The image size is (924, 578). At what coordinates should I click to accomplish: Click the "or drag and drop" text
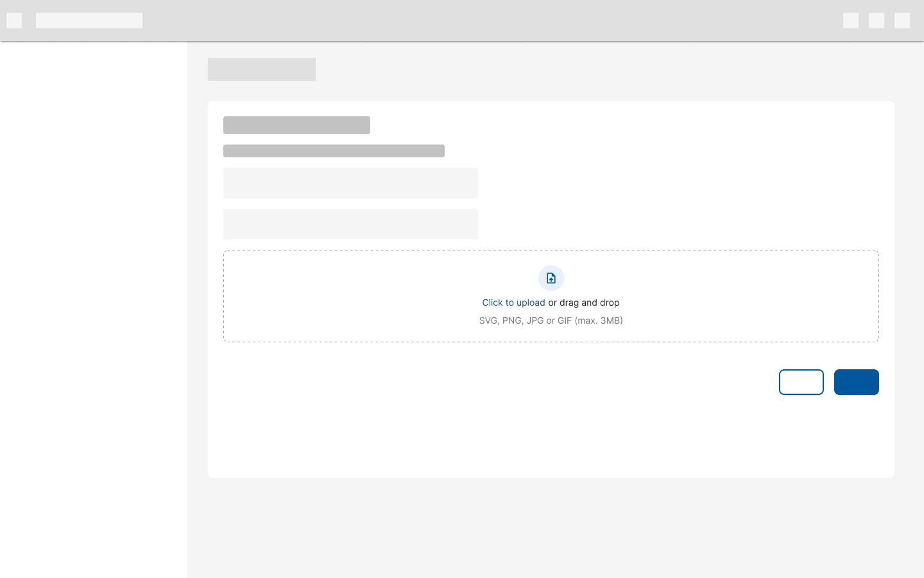tap(584, 302)
